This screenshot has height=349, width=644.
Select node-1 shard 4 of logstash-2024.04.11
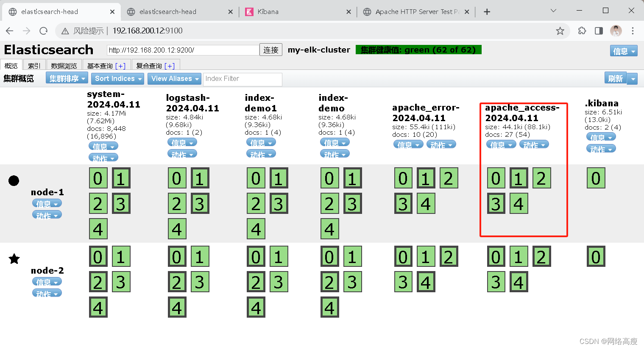[177, 229]
